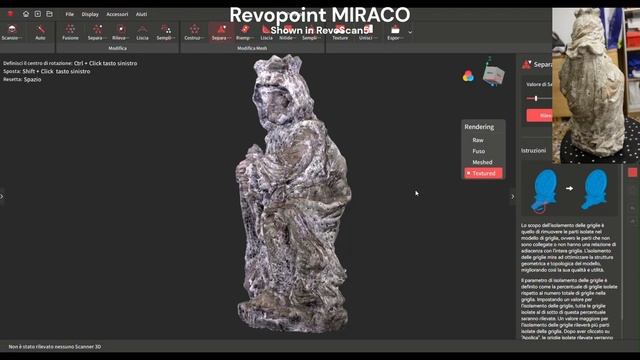Expand the Unisci merge dropdown

(375, 38)
